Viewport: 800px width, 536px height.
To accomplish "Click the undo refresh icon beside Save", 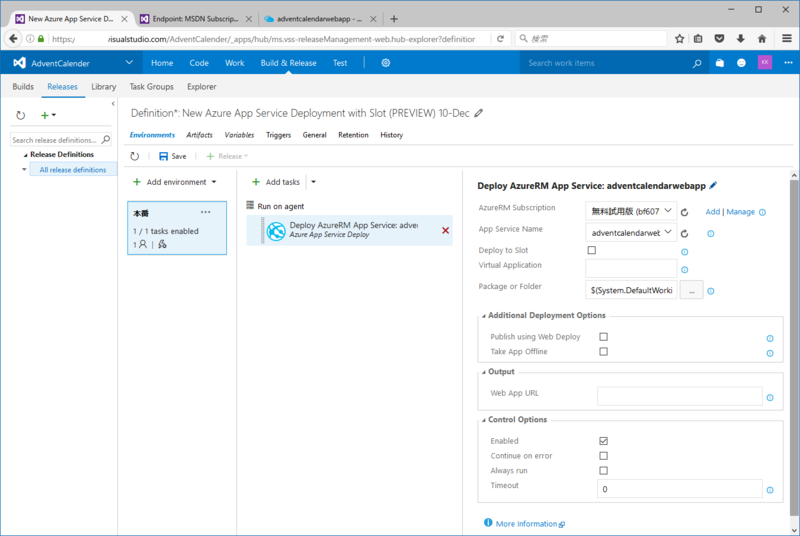I will pyautogui.click(x=135, y=156).
